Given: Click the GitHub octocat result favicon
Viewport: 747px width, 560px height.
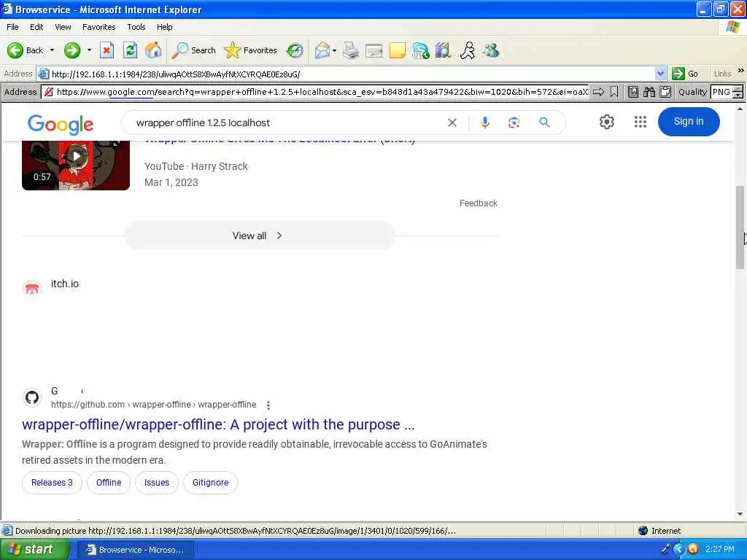Looking at the screenshot, I should click(32, 397).
